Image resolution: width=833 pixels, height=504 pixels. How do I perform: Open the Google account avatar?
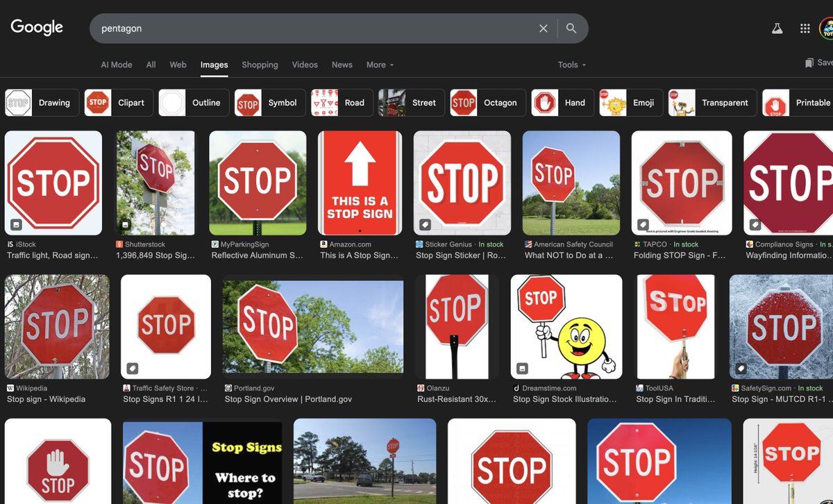(827, 28)
